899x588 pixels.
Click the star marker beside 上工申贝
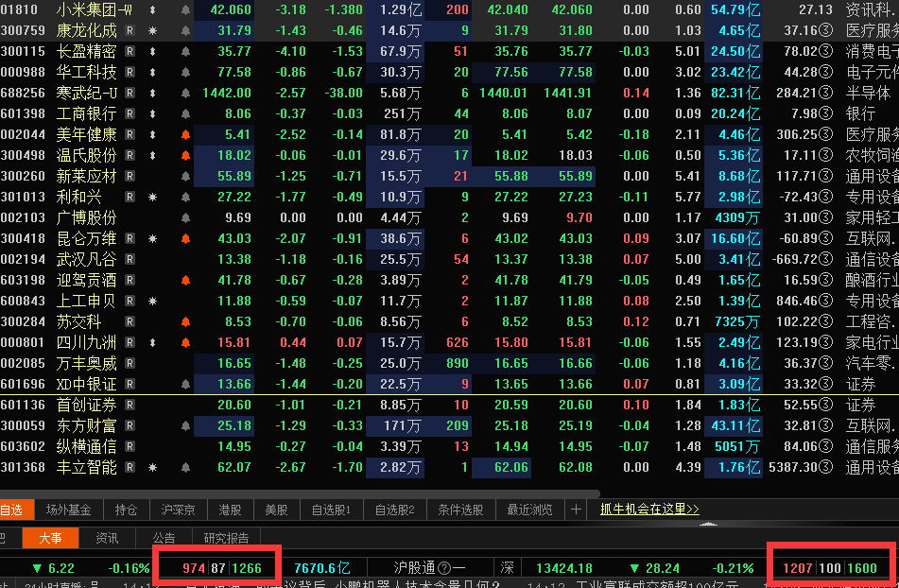coord(152,301)
